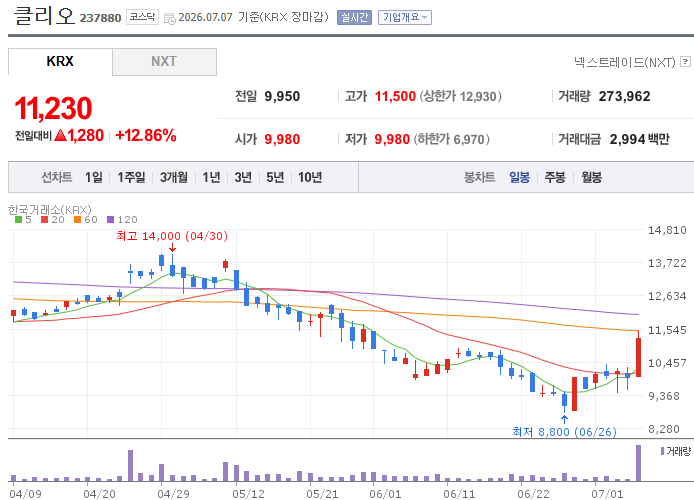Click the 고가 value 11,500
The width and height of the screenshot is (694, 500).
[x=395, y=96]
